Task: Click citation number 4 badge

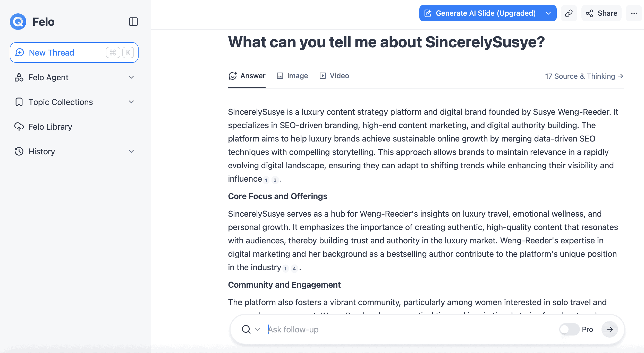Action: [294, 269]
